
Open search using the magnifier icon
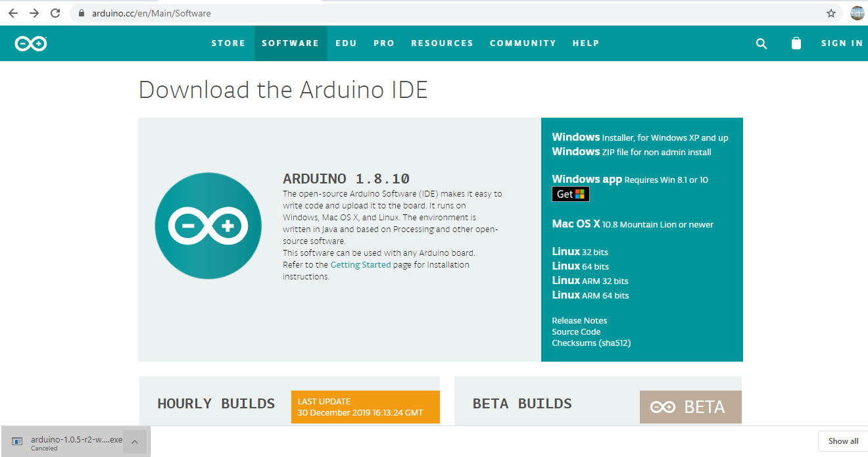point(761,43)
